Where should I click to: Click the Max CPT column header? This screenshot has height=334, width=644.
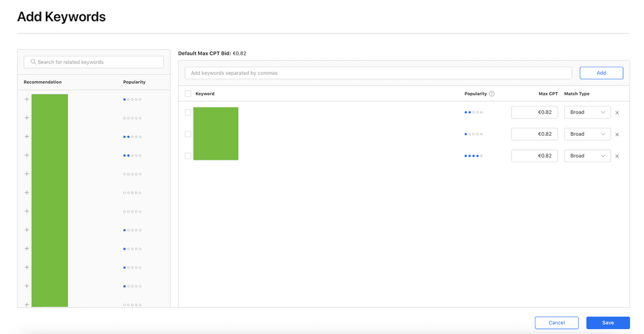(x=548, y=94)
